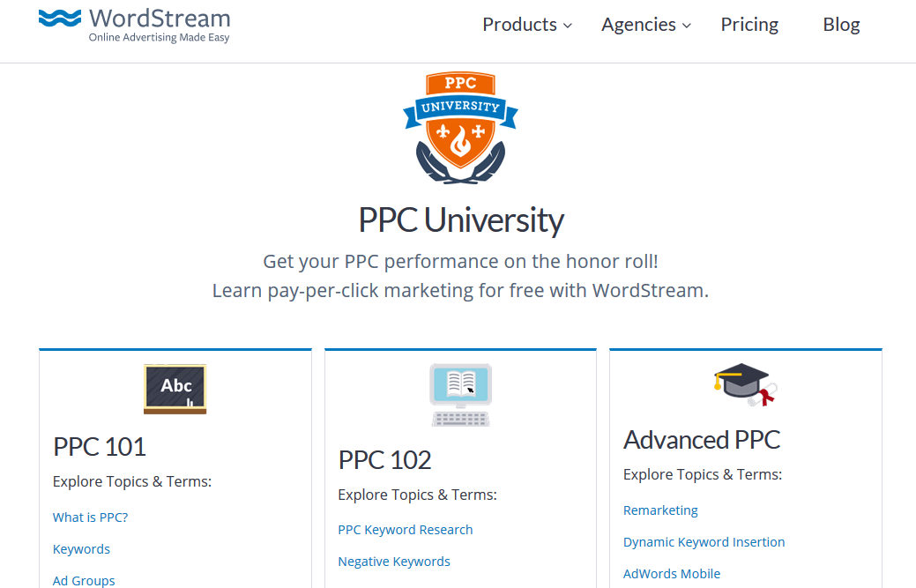Click the WordStream wave logo icon

60,19
